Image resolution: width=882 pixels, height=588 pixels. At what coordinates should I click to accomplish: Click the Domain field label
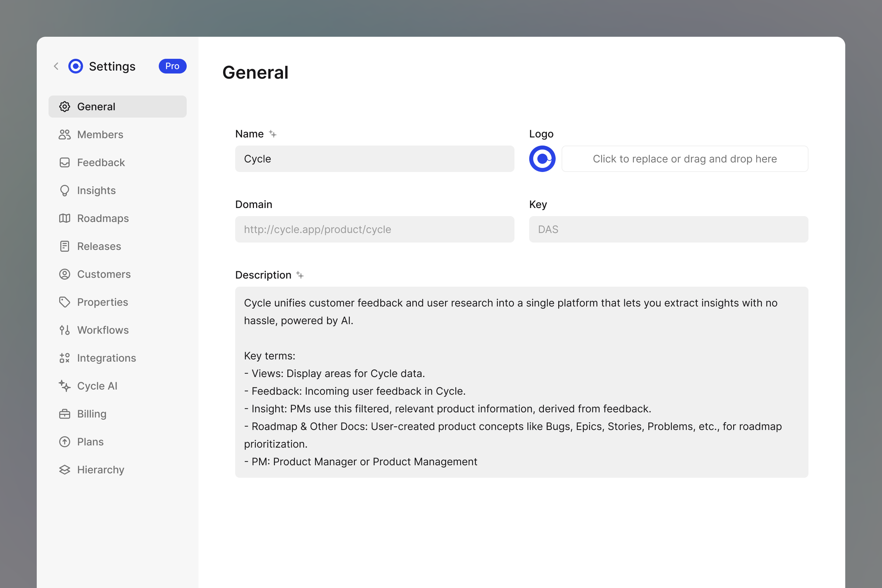254,204
